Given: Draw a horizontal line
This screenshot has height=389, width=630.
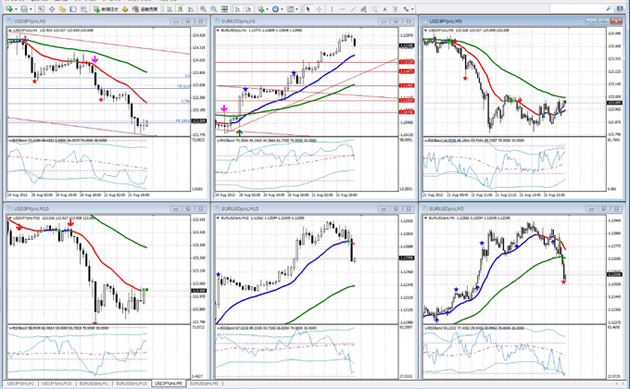Looking at the screenshot, I should point(342,9).
